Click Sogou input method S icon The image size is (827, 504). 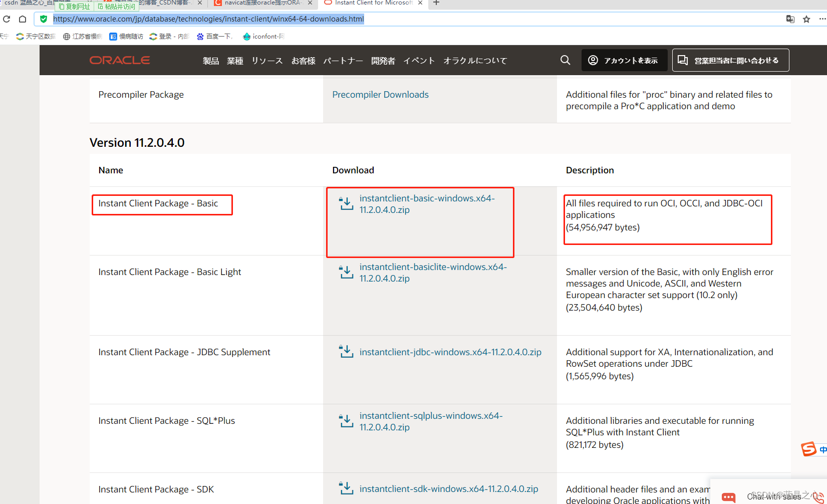(808, 449)
